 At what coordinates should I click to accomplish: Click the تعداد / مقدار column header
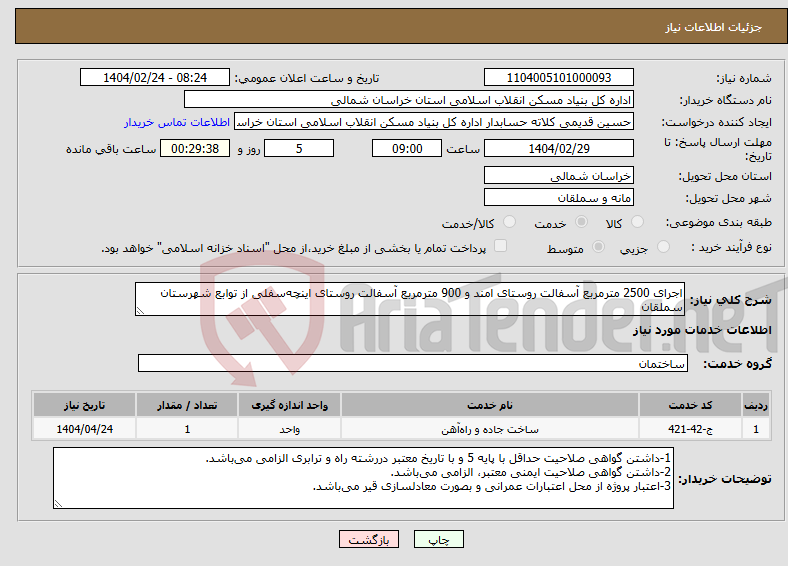(186, 405)
